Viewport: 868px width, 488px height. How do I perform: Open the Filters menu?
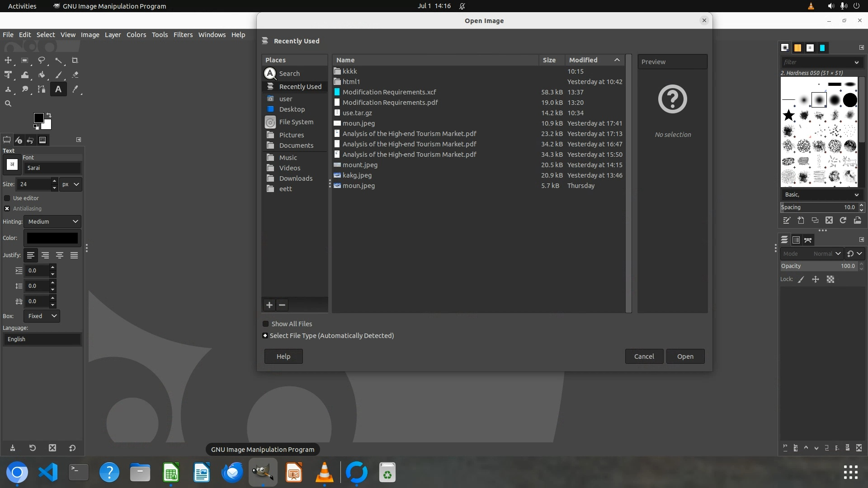tap(183, 35)
